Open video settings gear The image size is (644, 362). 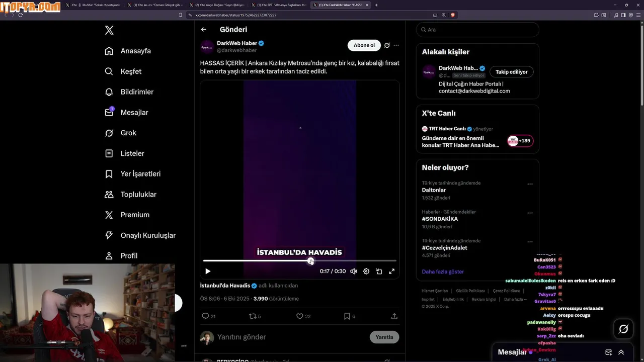click(366, 271)
